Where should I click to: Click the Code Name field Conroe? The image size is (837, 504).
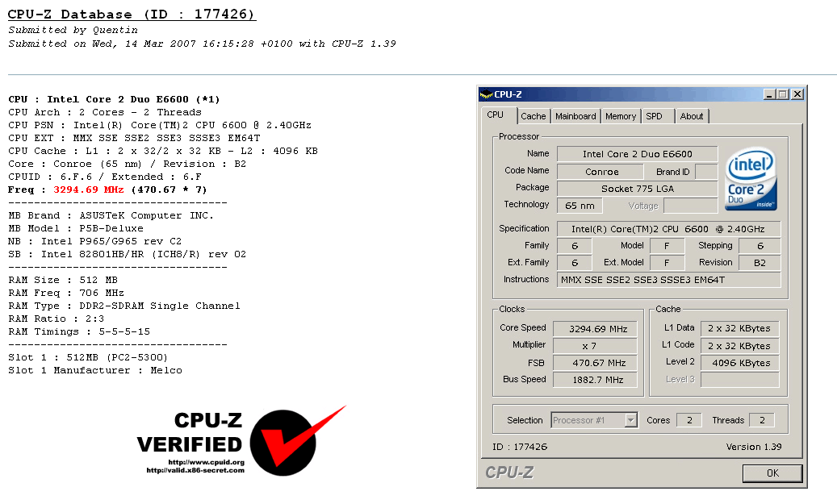601,172
